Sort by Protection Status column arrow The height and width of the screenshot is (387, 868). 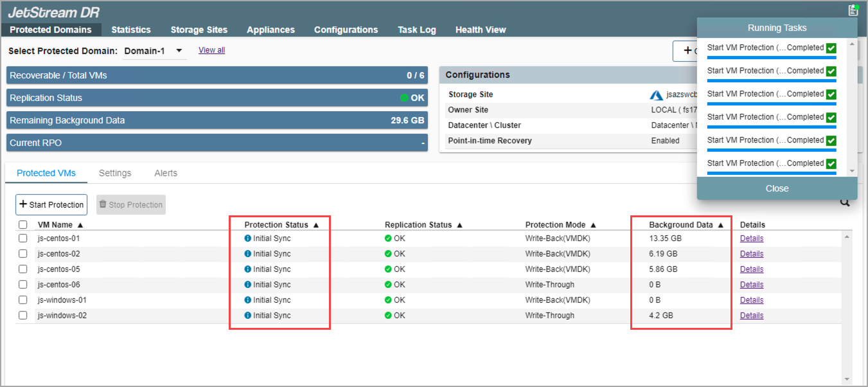click(315, 225)
